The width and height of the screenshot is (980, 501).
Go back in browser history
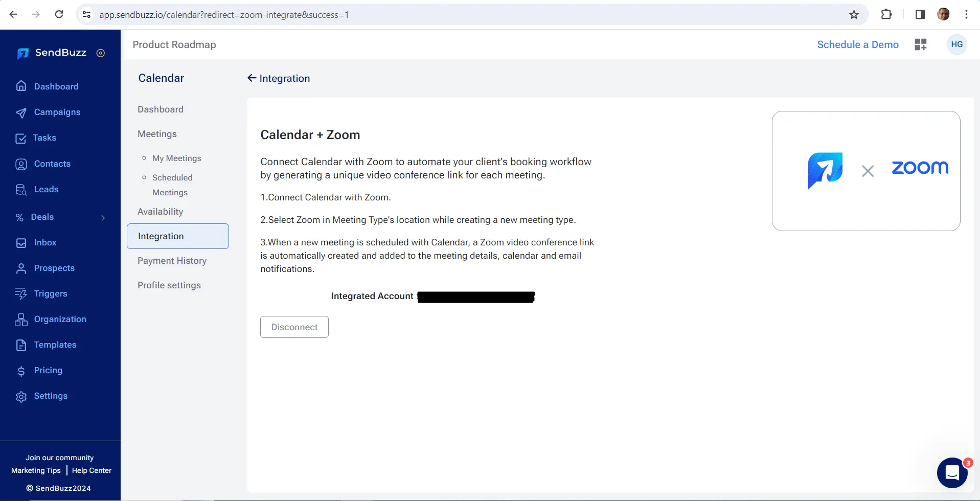coord(13,14)
